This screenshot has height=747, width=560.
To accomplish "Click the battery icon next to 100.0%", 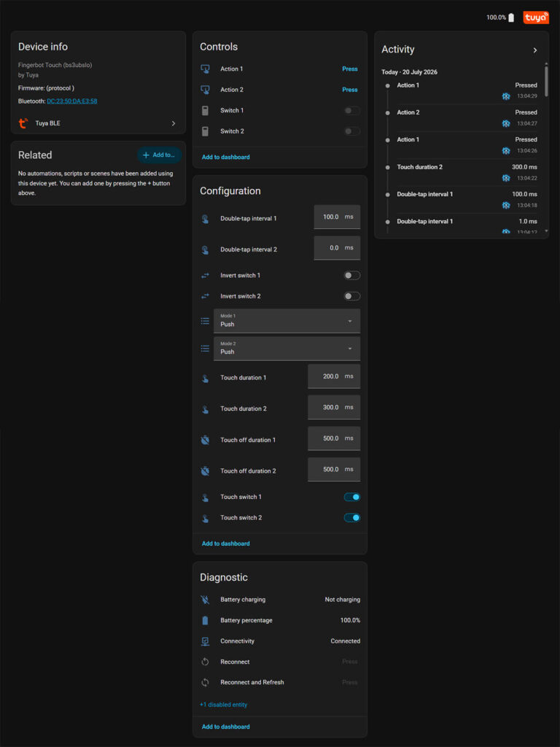I will (x=511, y=18).
